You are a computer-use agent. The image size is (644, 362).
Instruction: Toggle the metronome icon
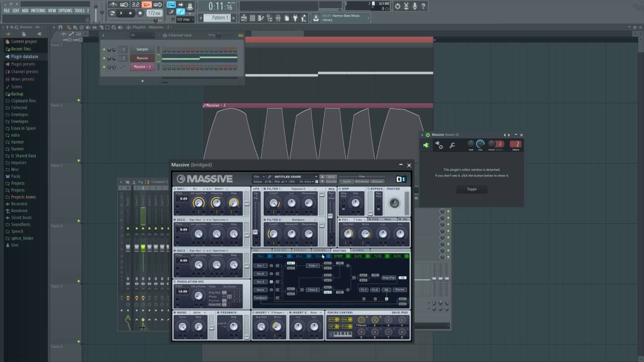114,5
